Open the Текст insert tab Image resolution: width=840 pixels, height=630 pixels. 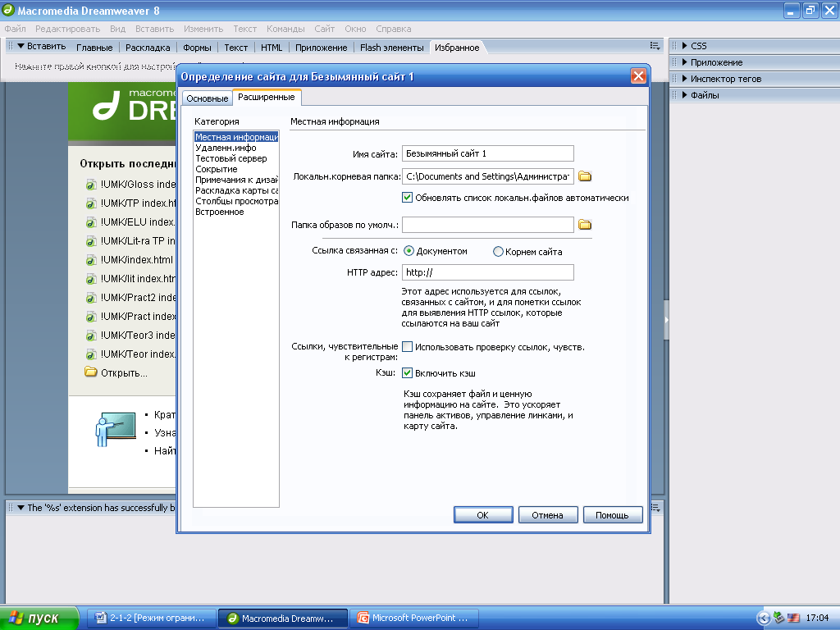tap(235, 48)
